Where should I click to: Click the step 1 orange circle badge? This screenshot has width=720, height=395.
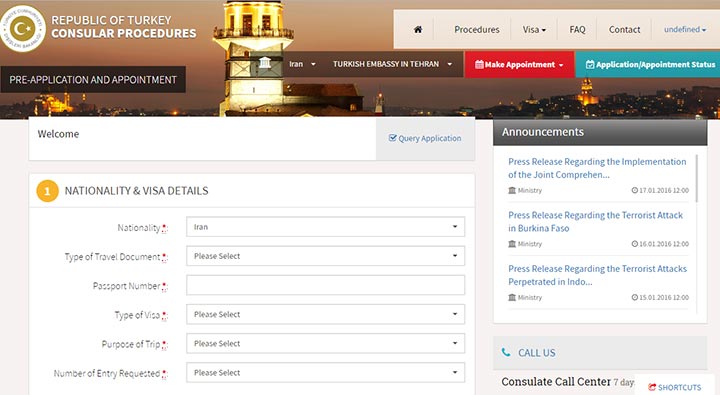click(x=47, y=191)
